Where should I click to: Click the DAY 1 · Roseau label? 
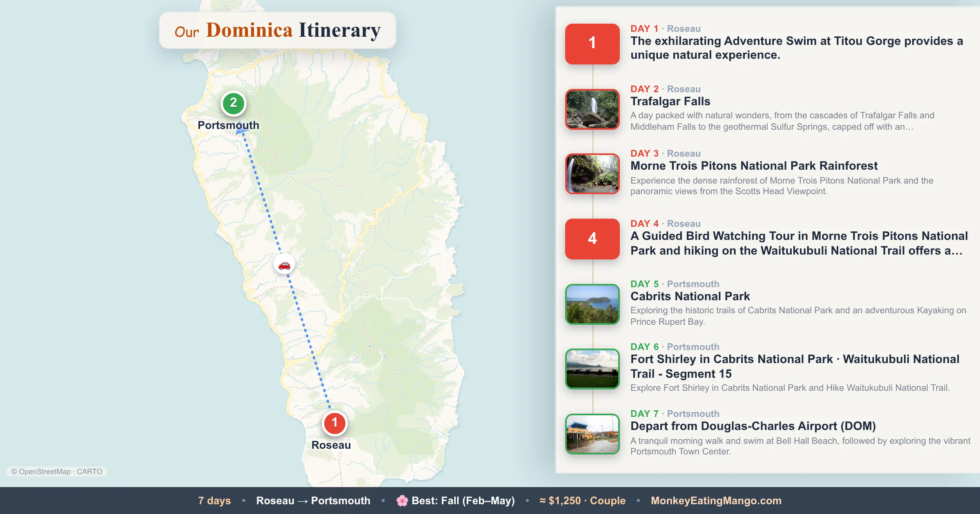pyautogui.click(x=665, y=29)
